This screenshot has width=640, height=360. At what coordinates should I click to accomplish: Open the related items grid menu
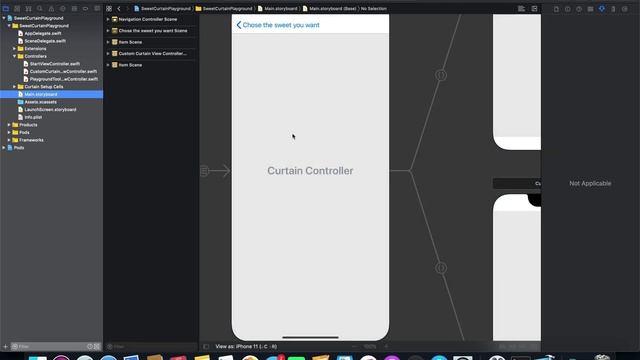point(109,9)
